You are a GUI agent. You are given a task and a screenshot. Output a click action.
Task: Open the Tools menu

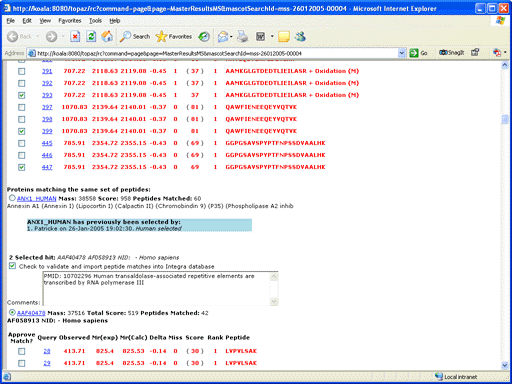95,21
